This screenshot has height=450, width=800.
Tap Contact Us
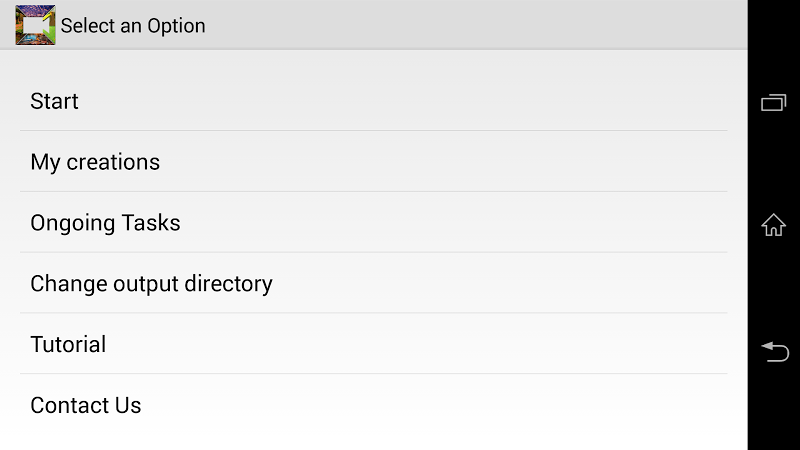tap(373, 406)
